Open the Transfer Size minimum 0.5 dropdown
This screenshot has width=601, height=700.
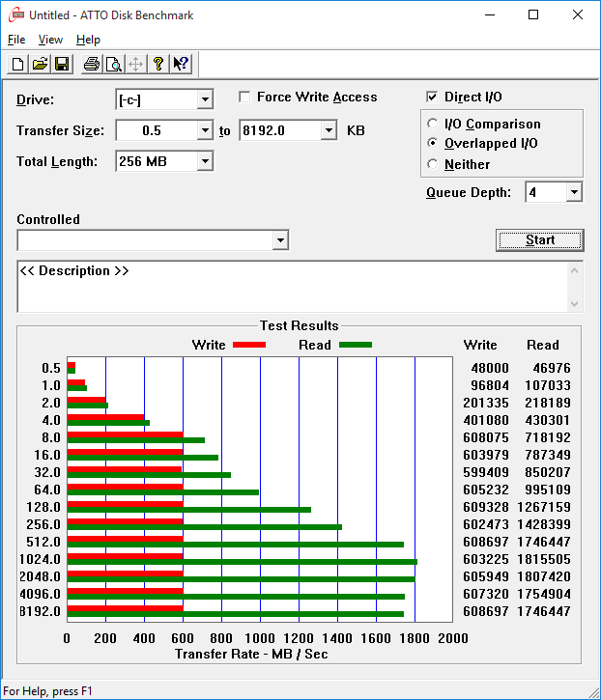205,130
